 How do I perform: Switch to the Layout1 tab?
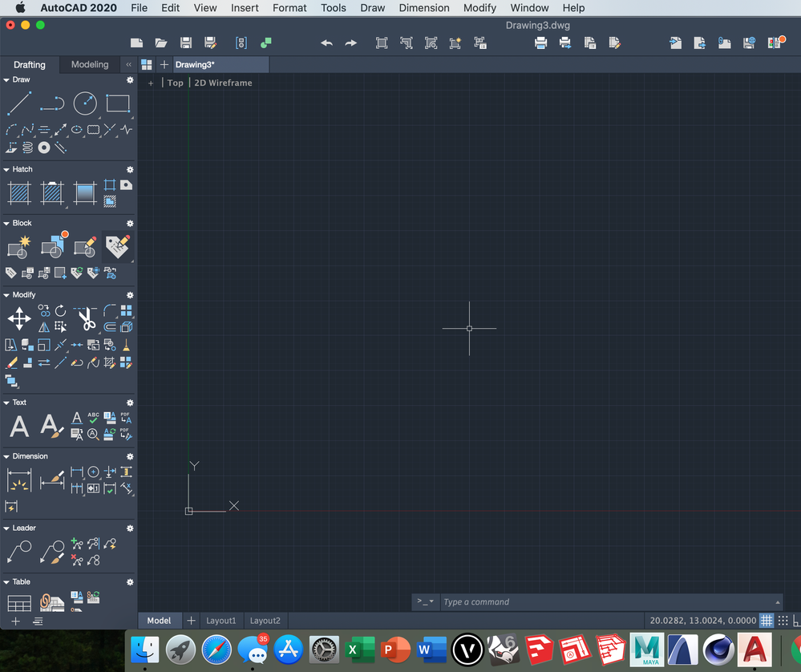click(221, 621)
